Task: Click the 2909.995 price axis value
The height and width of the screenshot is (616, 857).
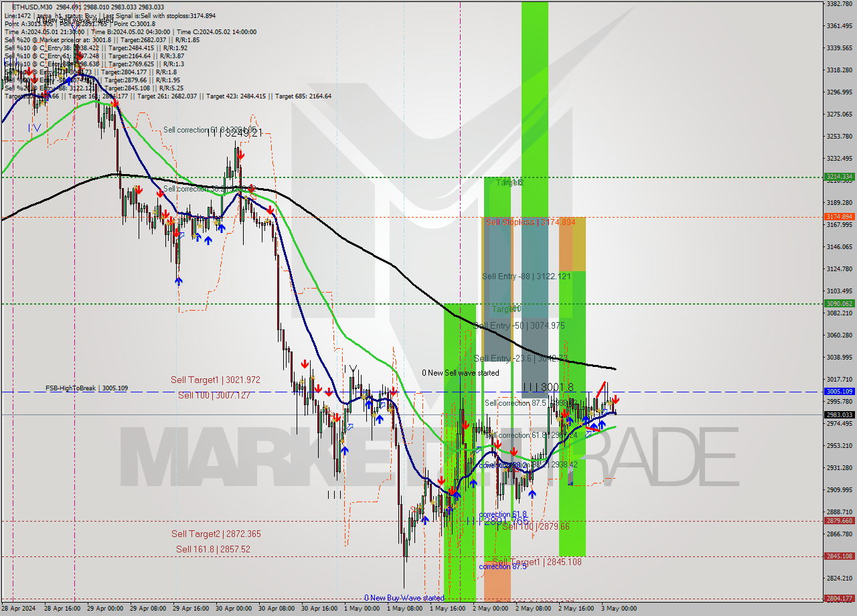Action: point(839,489)
